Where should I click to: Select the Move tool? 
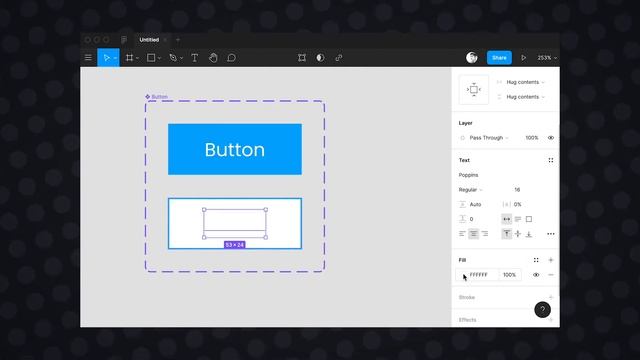click(106, 58)
